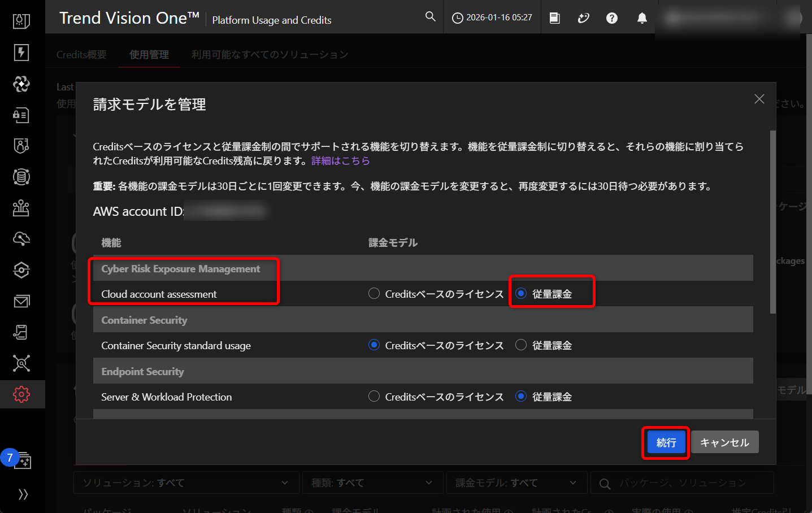Screen dimensions: 812x513
Task: Open the help question mark icon
Action: [612, 18]
